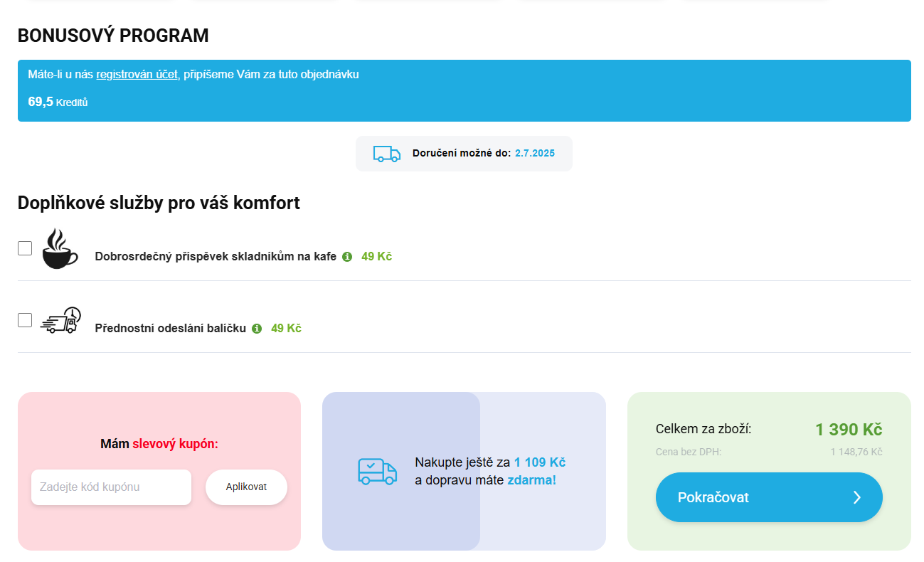The width and height of the screenshot is (924, 562).
Task: Focus the Zadejte kód kupónu input field
Action: point(111,487)
